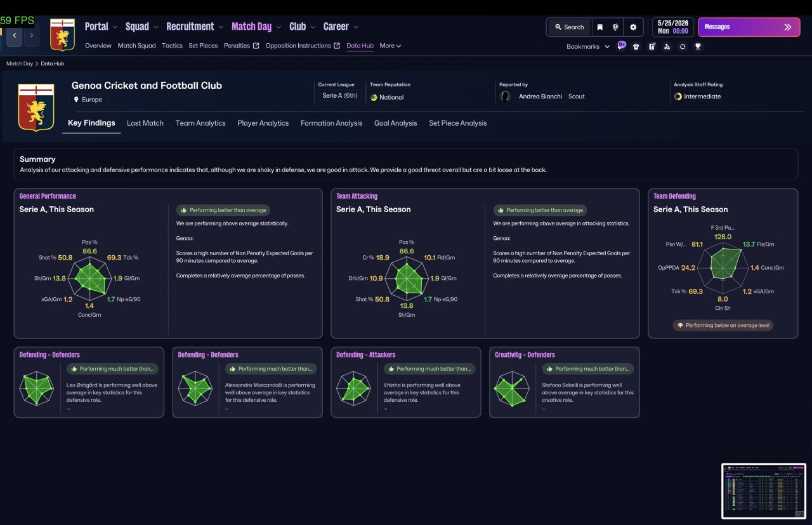The height and width of the screenshot is (525, 812).
Task: Open the Creativity - Defenders card title
Action: pyautogui.click(x=525, y=355)
